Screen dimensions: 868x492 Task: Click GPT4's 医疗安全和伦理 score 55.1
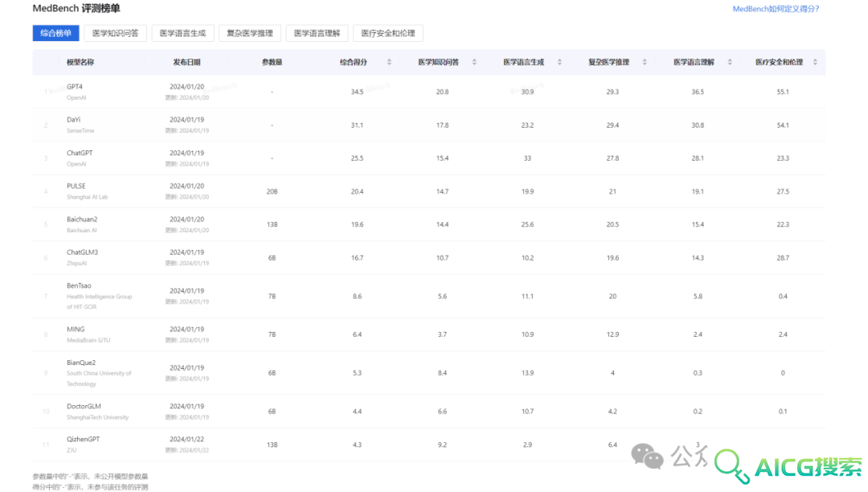click(783, 92)
